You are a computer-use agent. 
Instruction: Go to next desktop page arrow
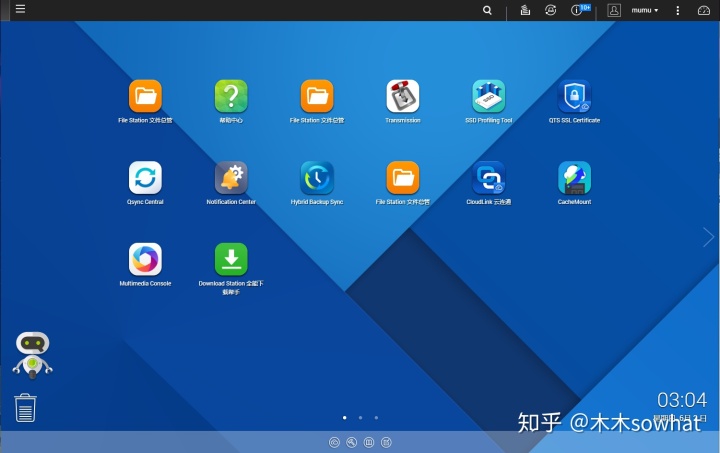[708, 237]
